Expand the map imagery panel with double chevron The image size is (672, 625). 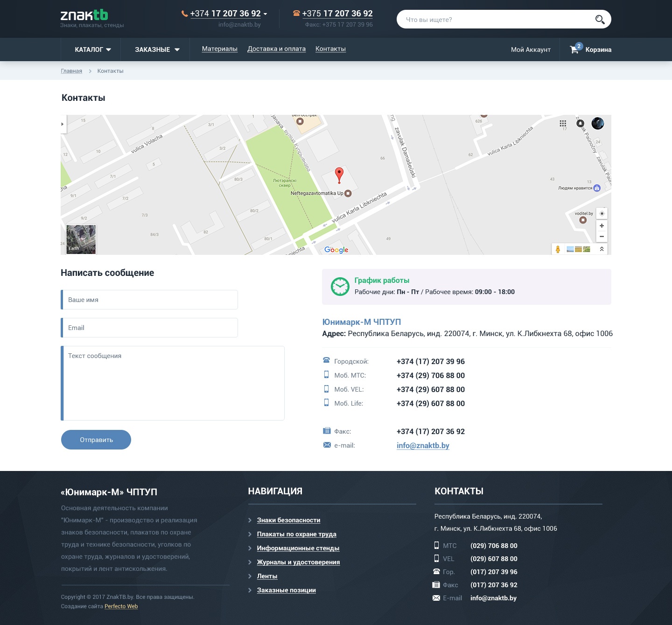click(x=602, y=249)
